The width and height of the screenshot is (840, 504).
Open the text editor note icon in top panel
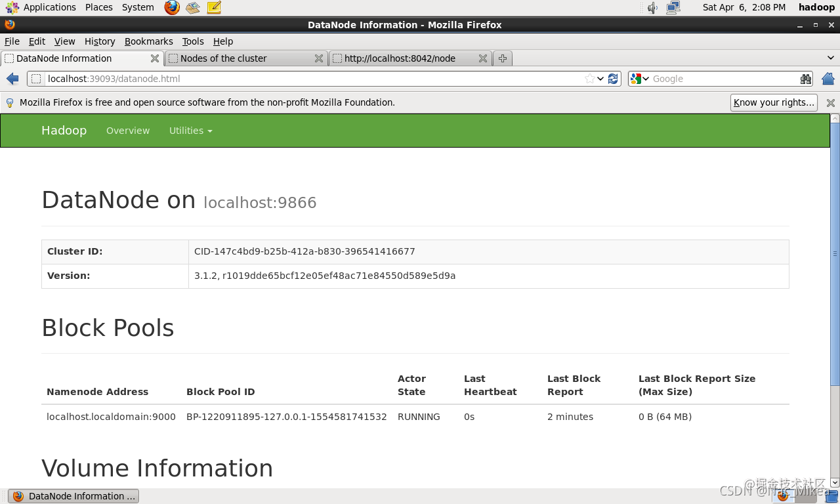click(214, 7)
